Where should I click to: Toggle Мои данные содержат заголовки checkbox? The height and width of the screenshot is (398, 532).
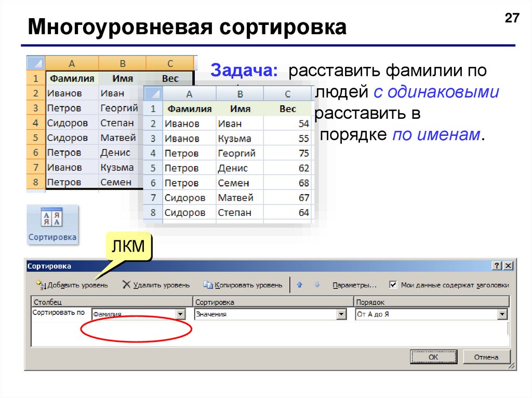393,285
